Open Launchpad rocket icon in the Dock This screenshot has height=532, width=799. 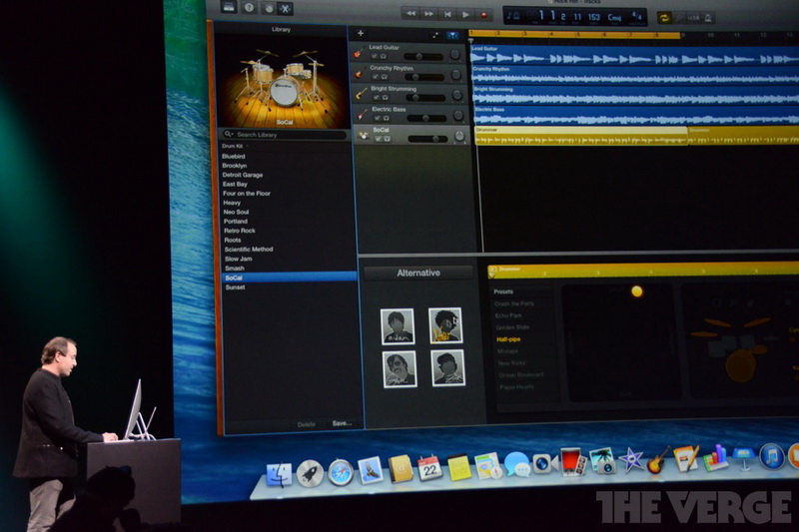point(311,473)
